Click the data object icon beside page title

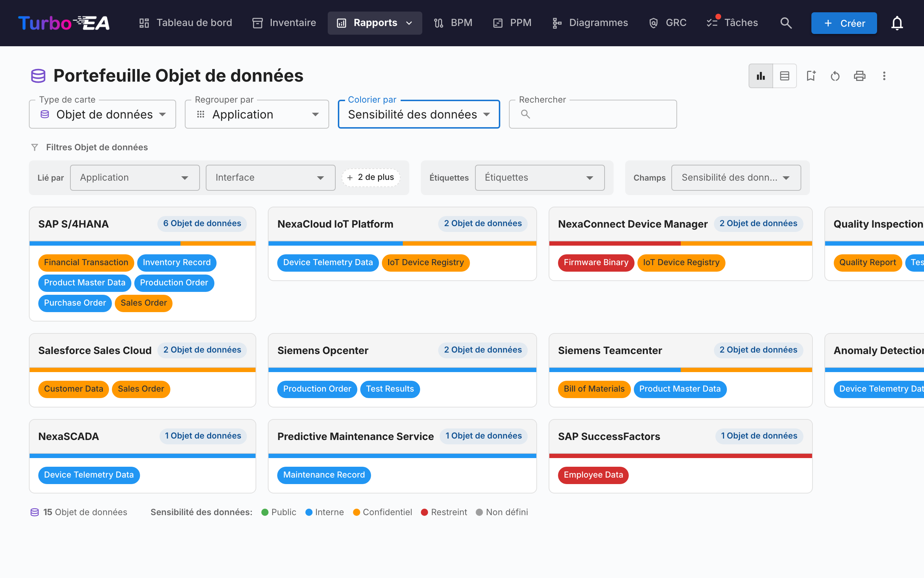pos(38,76)
